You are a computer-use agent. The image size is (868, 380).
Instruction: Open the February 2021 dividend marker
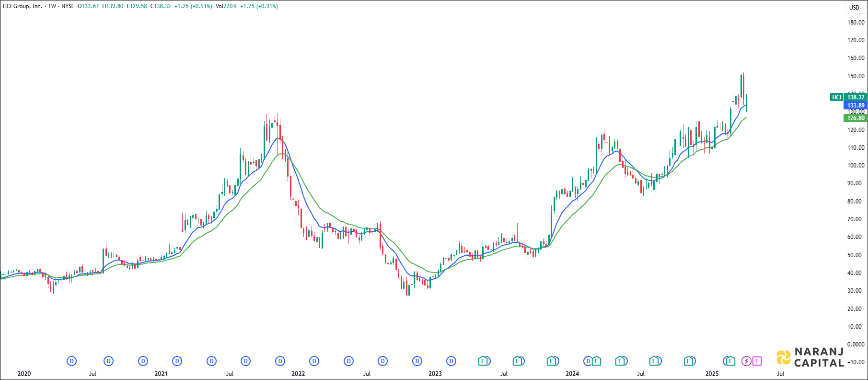(177, 361)
